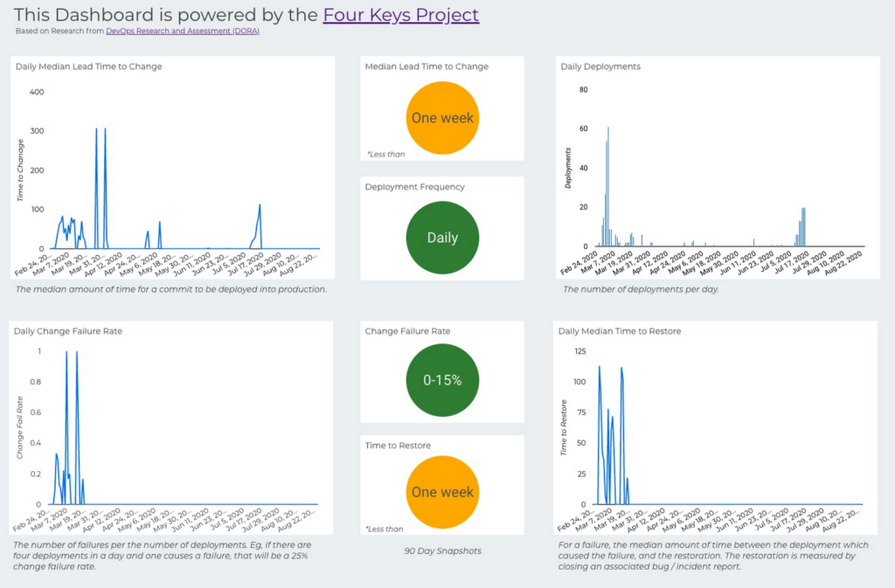Select the green 0-15% failure rate circle
Image resolution: width=895 pixels, height=588 pixels.
click(442, 380)
